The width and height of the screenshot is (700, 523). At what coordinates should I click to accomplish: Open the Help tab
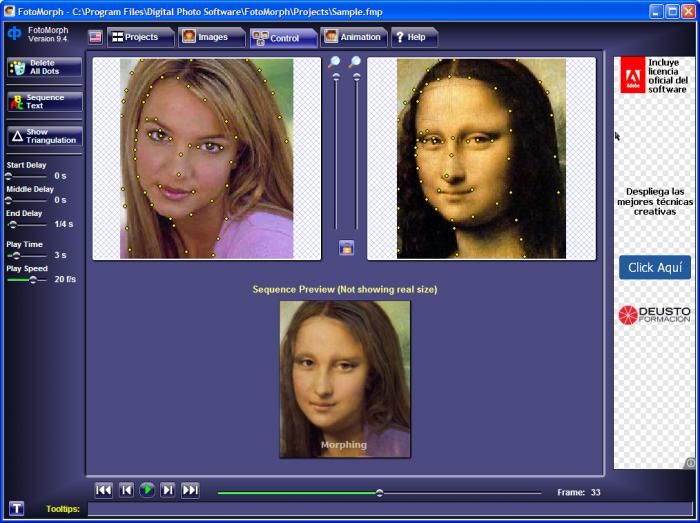coord(414,37)
